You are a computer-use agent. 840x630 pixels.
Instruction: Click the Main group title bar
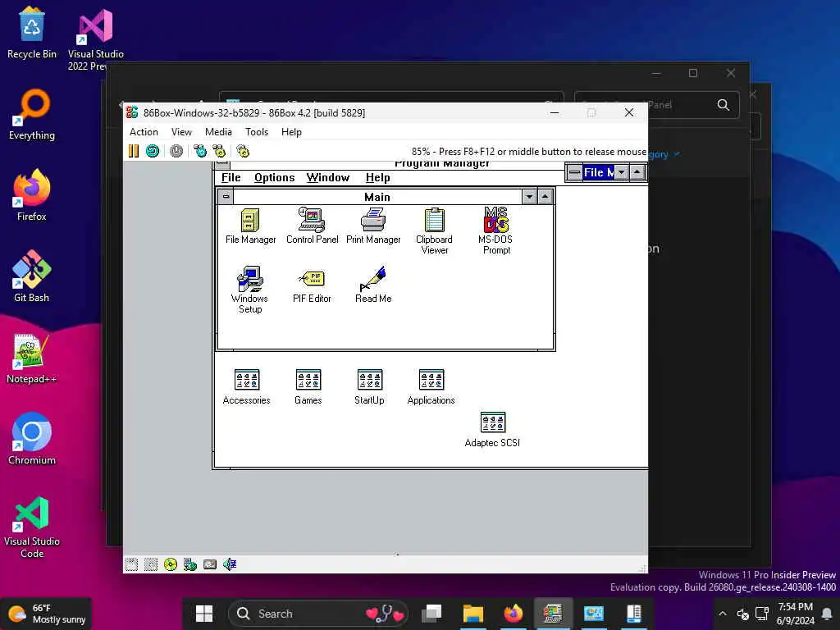pos(377,197)
